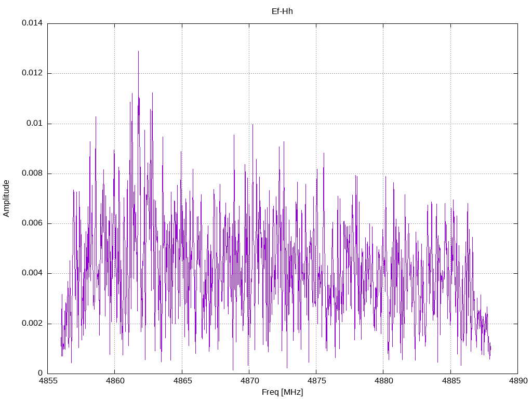Click the y-axis tick value 0.012
This screenshot has width=532, height=399.
tap(32, 73)
